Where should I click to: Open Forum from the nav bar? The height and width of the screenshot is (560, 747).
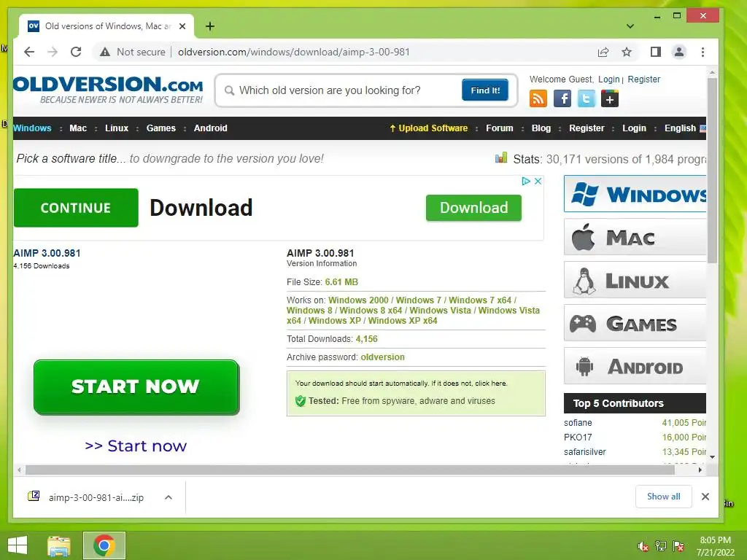pos(499,128)
